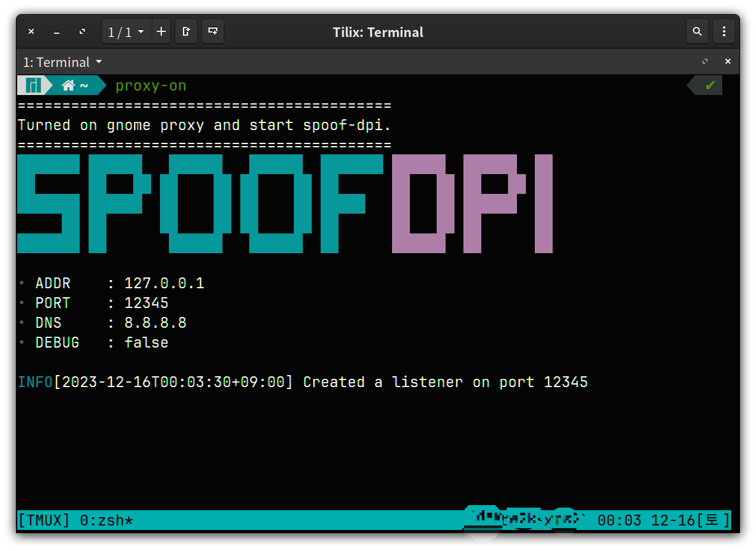Maximize the terminal pane icon
This screenshot has height=551, width=756.
705,61
